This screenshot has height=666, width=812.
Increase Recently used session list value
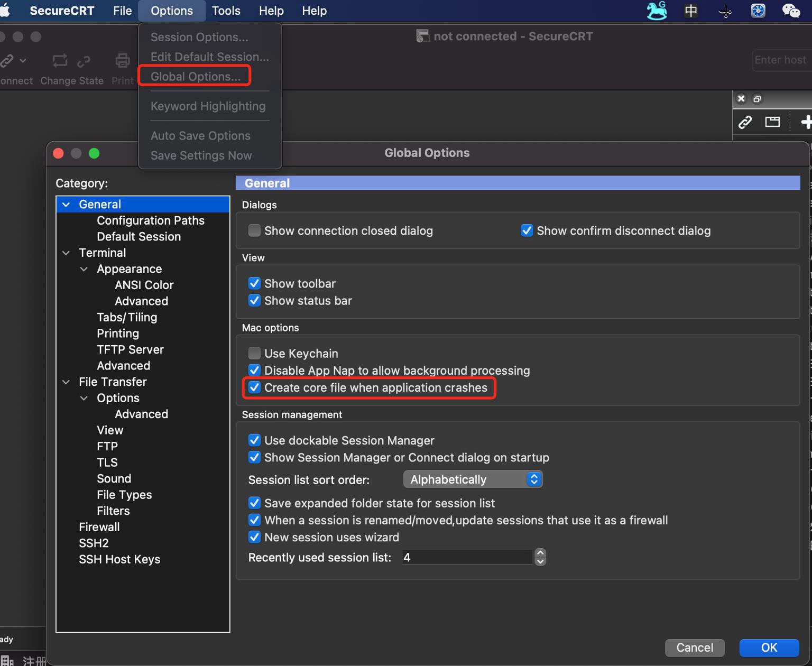point(540,553)
